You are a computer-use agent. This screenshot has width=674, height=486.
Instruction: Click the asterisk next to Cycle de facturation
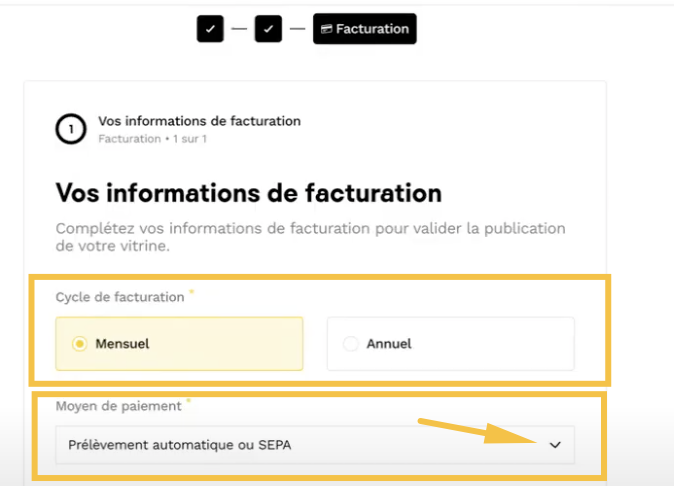click(191, 293)
